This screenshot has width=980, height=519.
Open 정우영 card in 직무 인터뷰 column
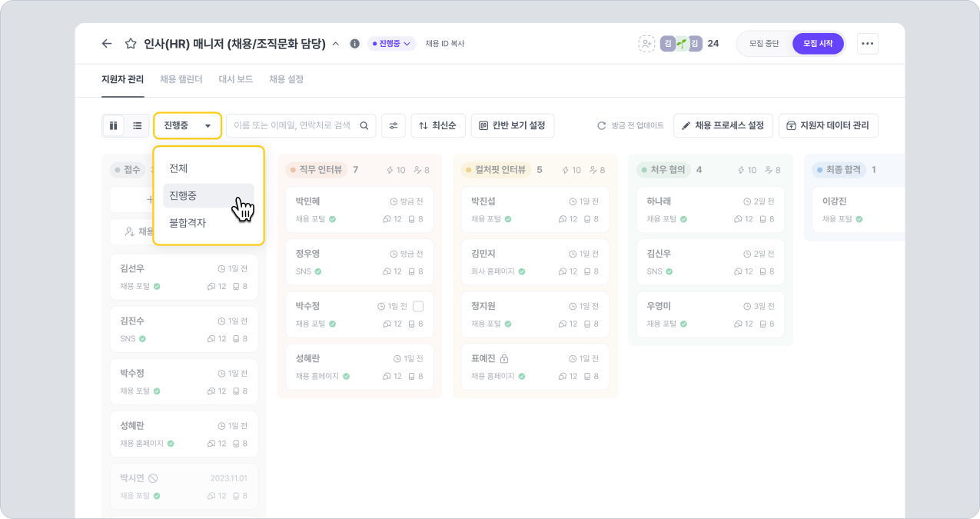click(359, 261)
